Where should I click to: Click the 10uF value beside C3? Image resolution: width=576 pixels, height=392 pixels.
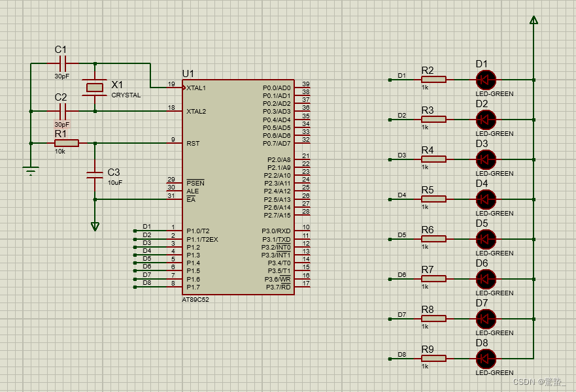[115, 182]
